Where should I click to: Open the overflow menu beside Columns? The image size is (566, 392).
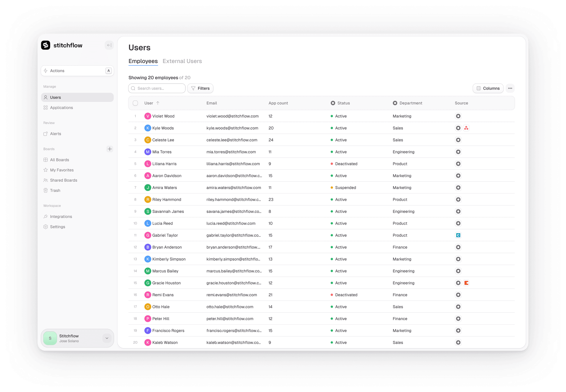tap(510, 88)
